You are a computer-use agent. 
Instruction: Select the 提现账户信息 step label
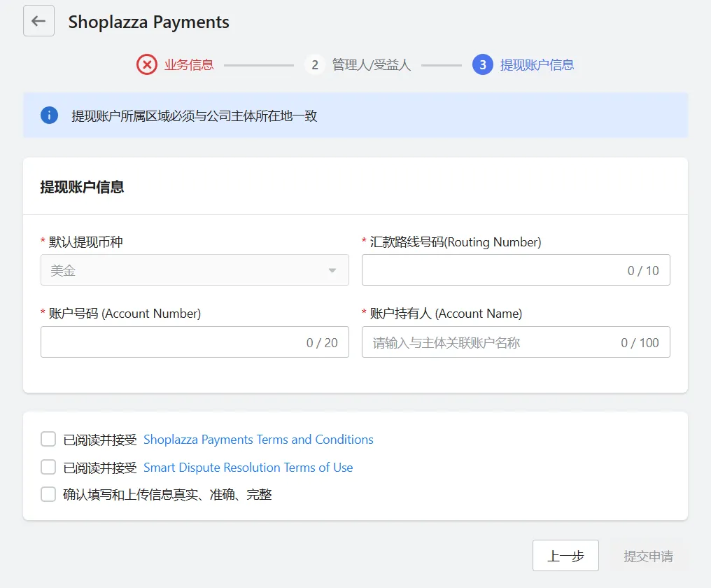coord(537,65)
